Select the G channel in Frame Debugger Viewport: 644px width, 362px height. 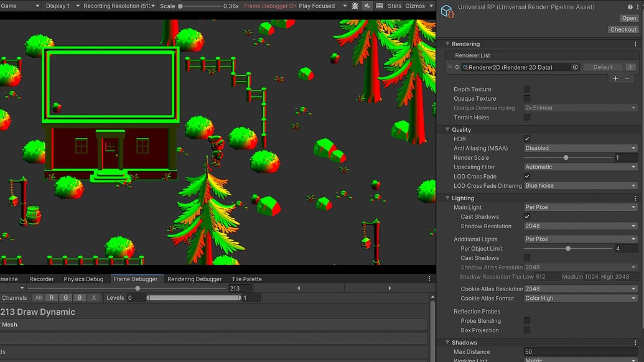(65, 298)
